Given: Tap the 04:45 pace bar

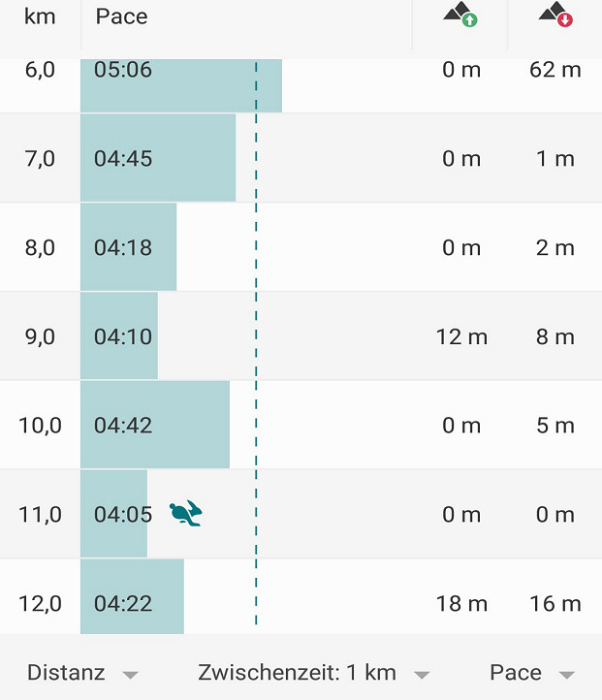Looking at the screenshot, I should click(x=158, y=159).
